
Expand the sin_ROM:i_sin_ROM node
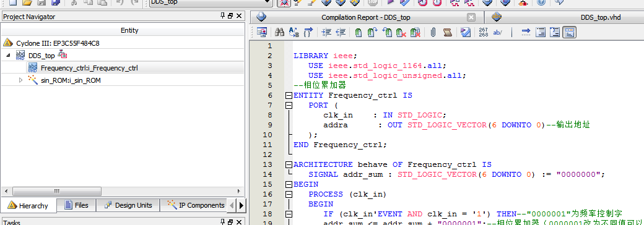[x=21, y=80]
